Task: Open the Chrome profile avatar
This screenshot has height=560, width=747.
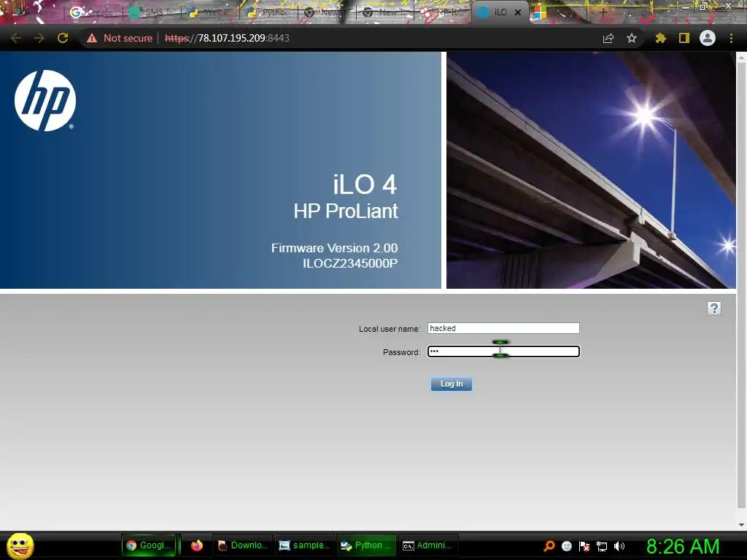Action: (708, 38)
